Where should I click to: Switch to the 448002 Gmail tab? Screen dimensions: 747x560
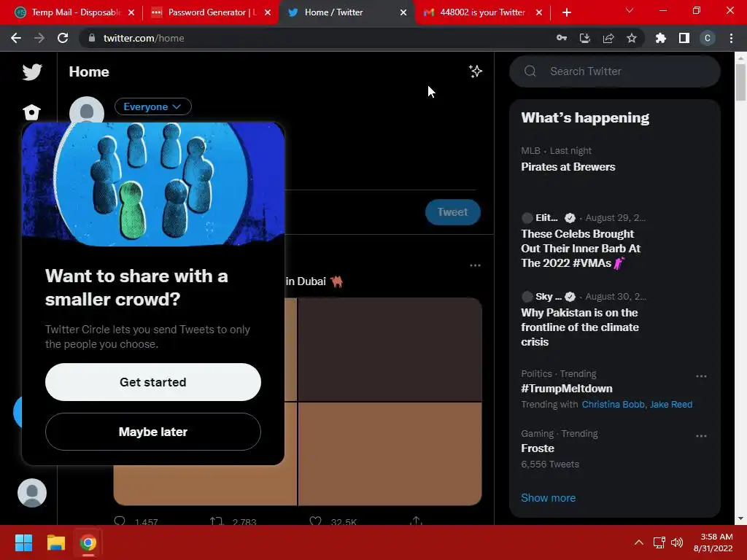481,12
